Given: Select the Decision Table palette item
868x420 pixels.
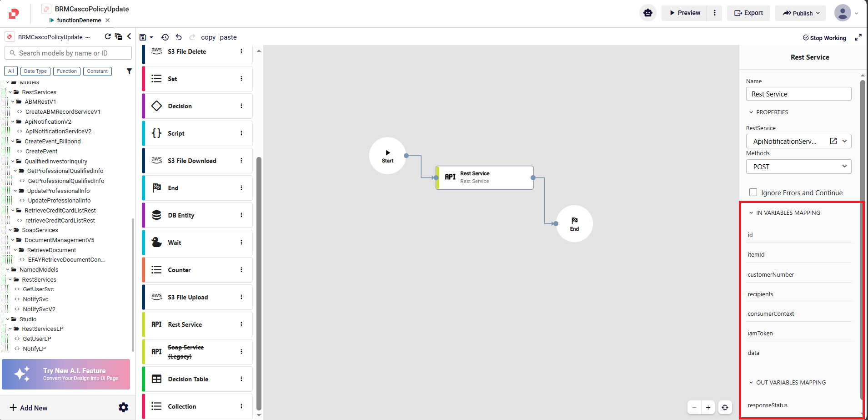Looking at the screenshot, I should [x=197, y=379].
